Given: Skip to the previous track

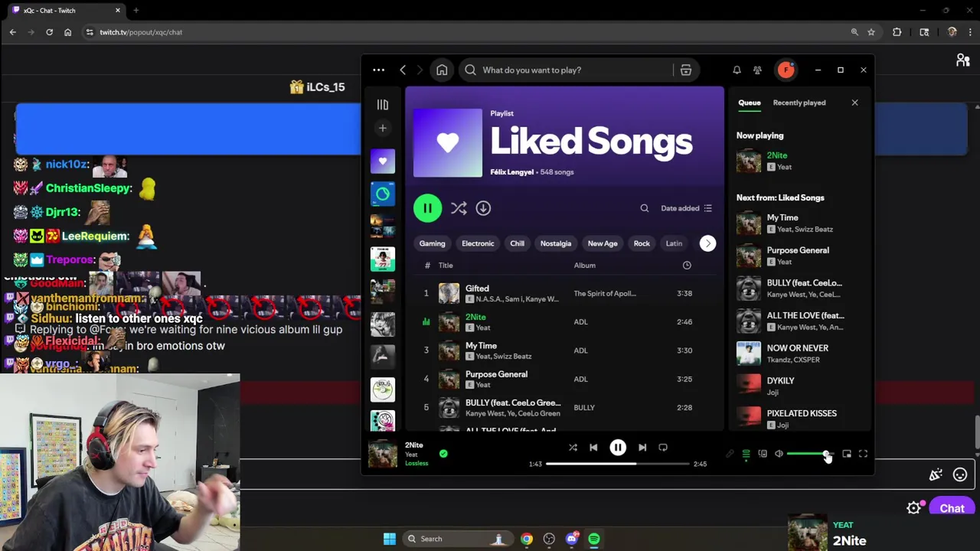Looking at the screenshot, I should [593, 448].
